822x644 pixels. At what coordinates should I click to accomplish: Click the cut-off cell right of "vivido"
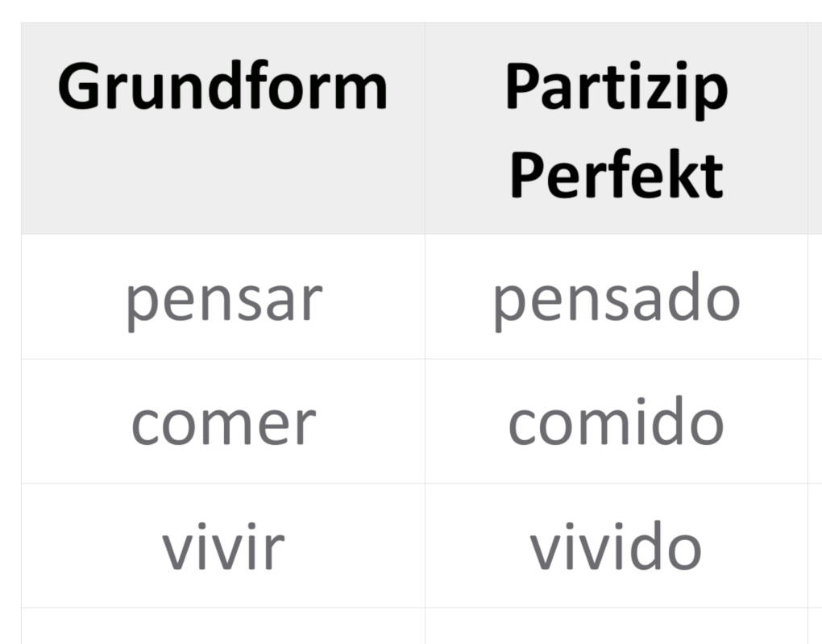point(815,547)
